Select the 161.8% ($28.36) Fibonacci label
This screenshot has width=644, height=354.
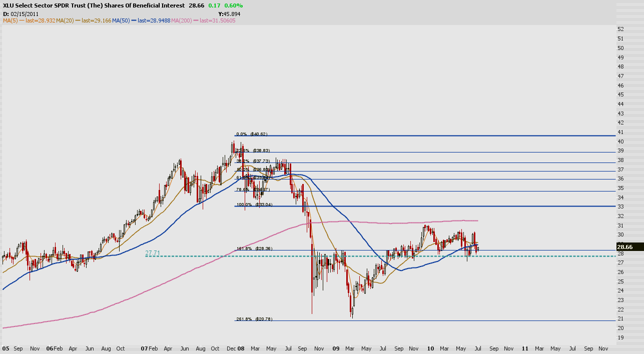pyautogui.click(x=254, y=248)
